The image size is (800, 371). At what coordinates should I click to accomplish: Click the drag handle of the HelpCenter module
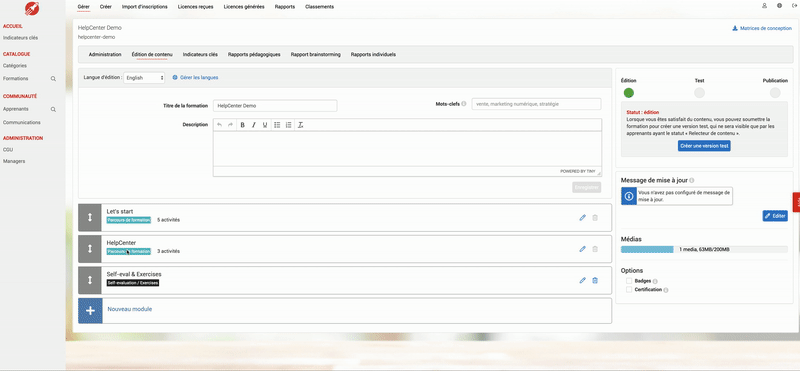90,249
